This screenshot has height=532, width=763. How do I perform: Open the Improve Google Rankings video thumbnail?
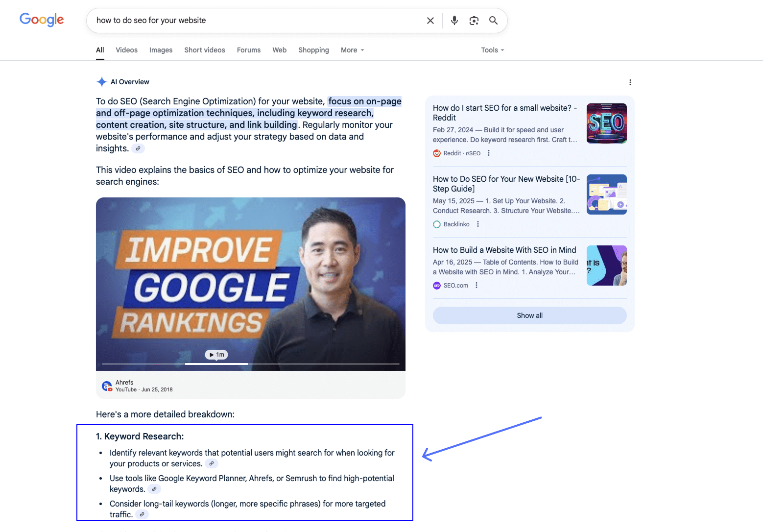pyautogui.click(x=251, y=284)
